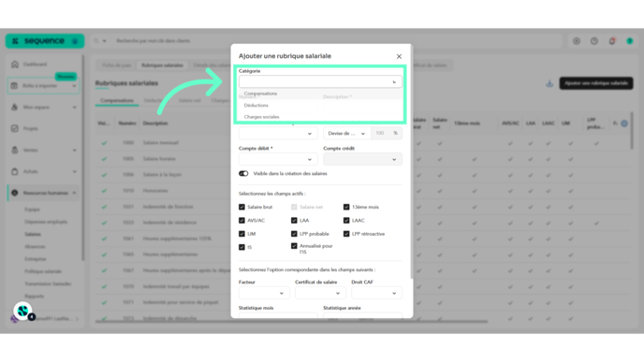Select the Salaire net sub-tab
Viewport: 644px width, 362px height.
[190, 101]
